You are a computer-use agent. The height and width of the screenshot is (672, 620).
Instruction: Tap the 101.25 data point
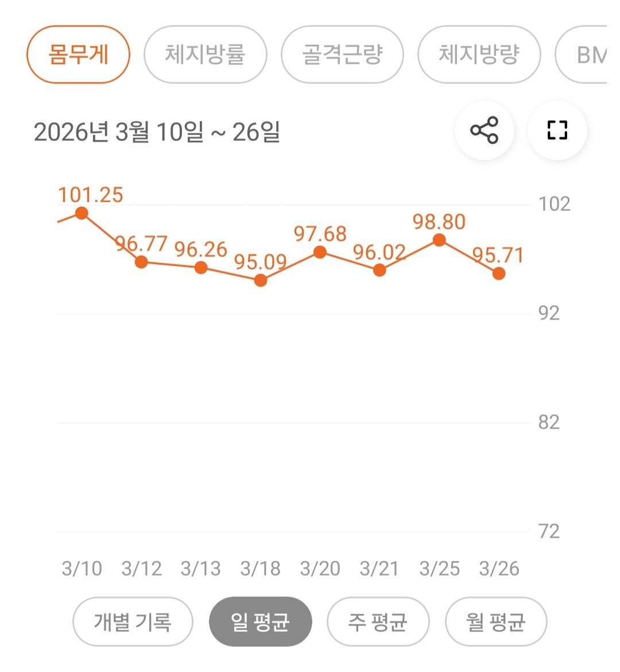(82, 214)
